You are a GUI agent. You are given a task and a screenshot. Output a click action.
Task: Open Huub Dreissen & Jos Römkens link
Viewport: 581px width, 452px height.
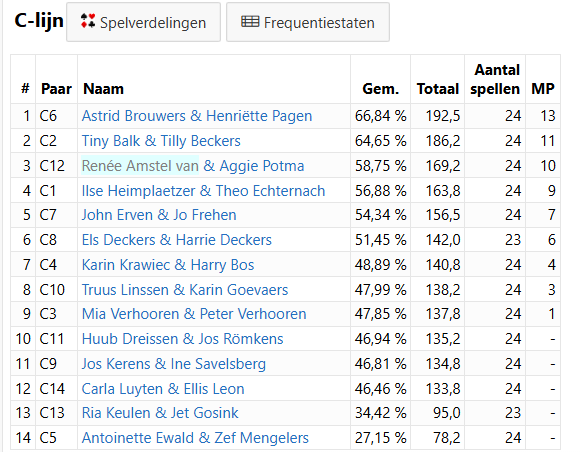click(x=182, y=339)
